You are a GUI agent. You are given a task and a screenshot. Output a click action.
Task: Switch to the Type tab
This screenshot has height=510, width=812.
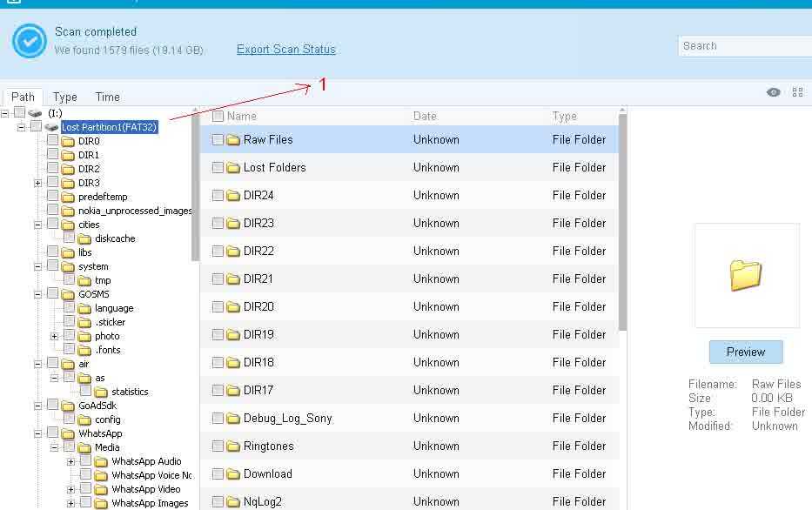[x=64, y=97]
